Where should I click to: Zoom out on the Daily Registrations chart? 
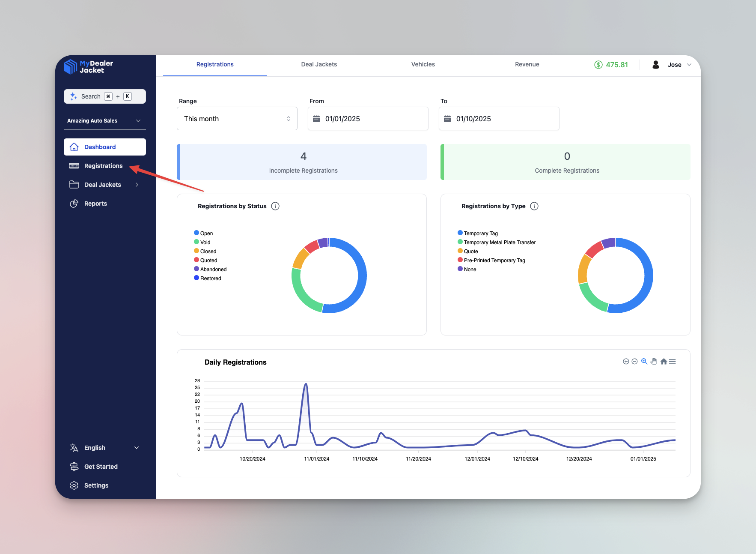(634, 361)
